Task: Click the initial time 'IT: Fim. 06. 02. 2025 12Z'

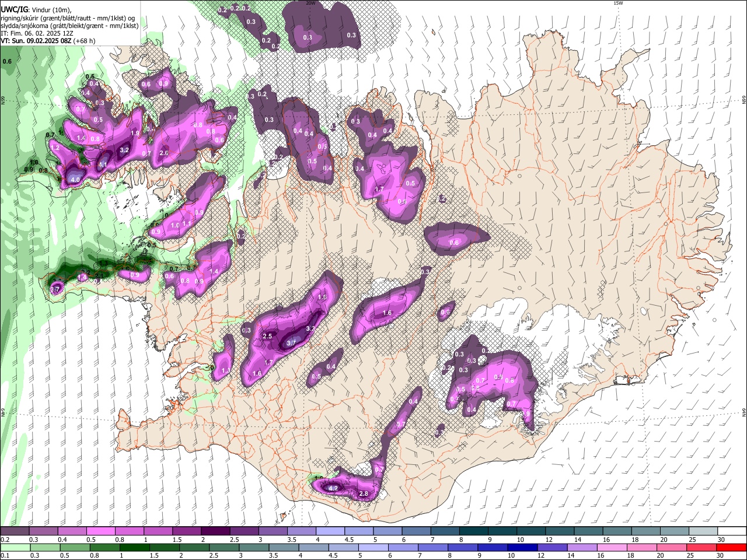Action: point(37,33)
